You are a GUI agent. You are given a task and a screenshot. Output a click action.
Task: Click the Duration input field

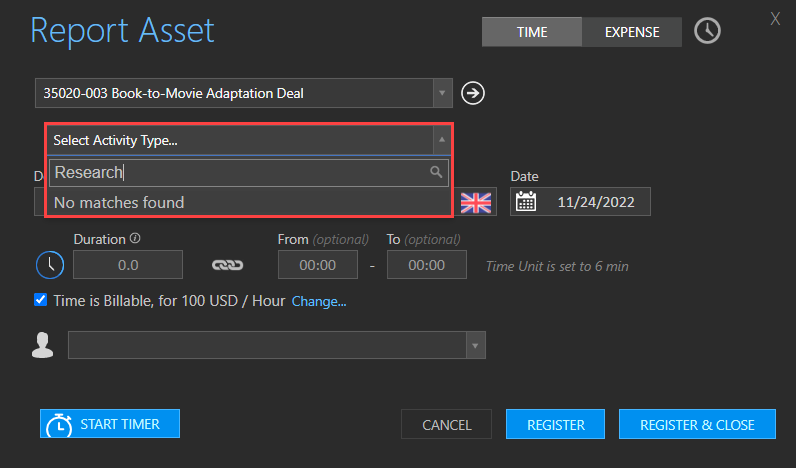pos(128,264)
